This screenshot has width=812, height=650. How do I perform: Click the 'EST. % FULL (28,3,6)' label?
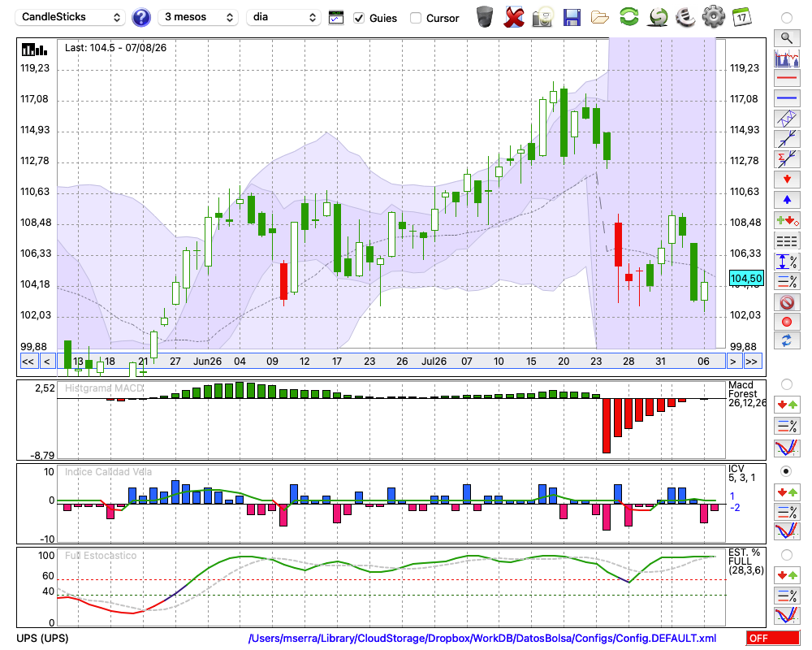[745, 561]
